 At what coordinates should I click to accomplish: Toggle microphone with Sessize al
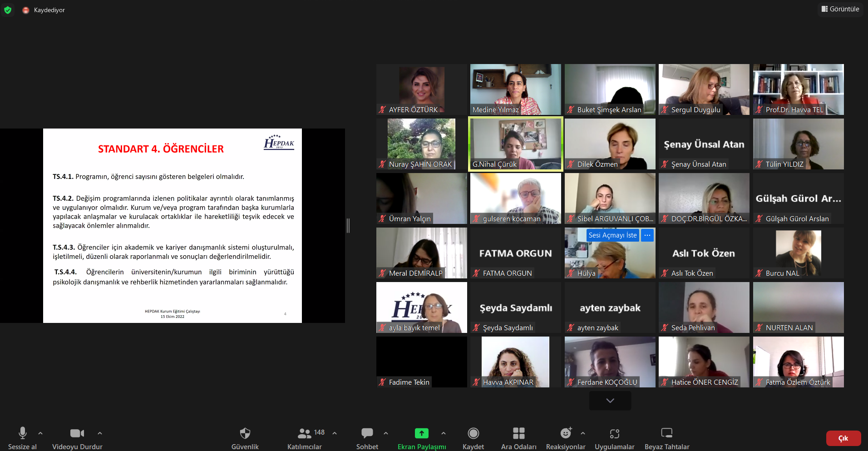pos(22,433)
